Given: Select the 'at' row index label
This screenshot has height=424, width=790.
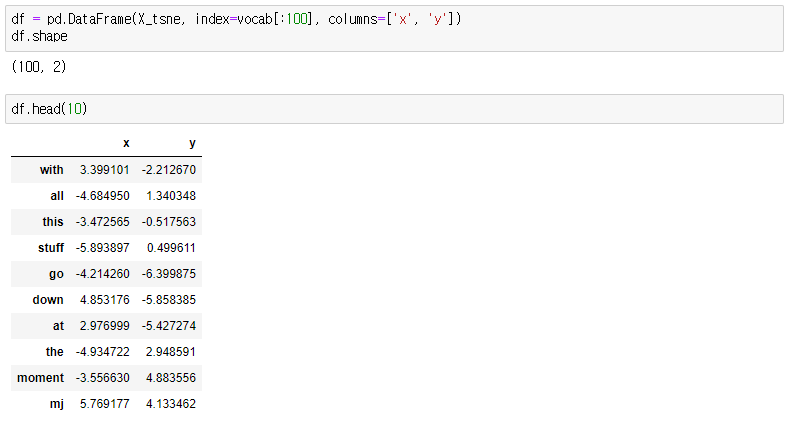Looking at the screenshot, I should pos(58,326).
